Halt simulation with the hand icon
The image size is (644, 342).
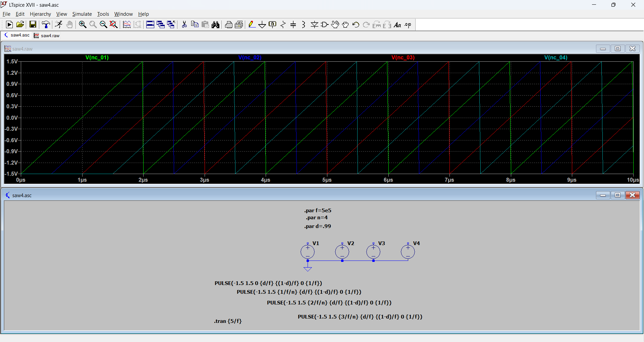coord(69,24)
